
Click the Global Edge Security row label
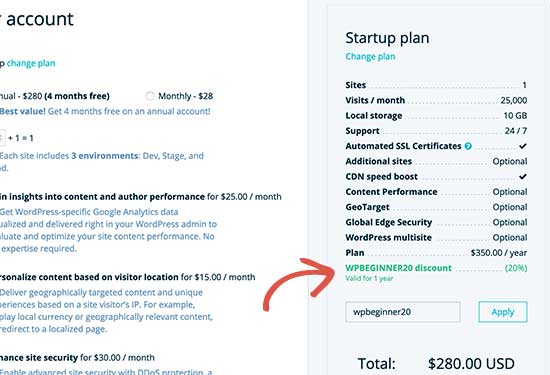pyautogui.click(x=389, y=222)
